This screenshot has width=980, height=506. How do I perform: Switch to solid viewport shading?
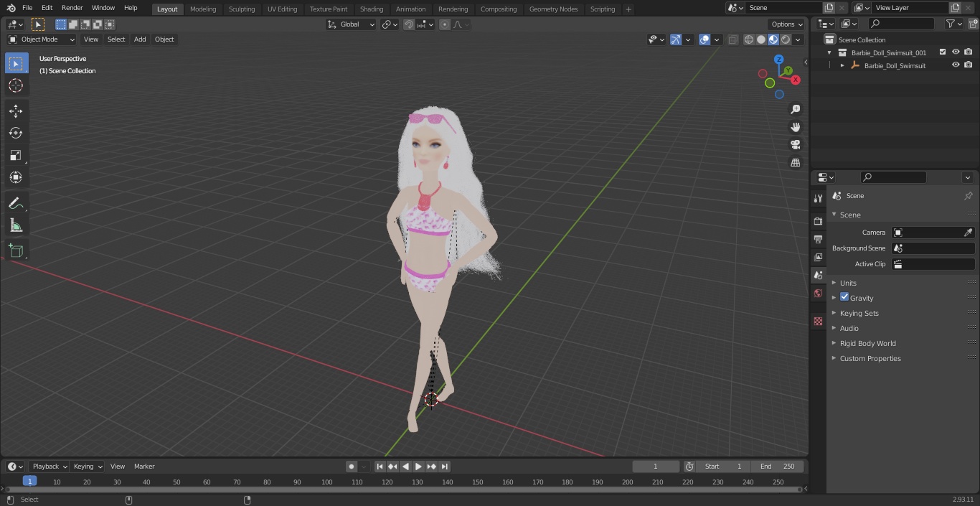point(760,39)
